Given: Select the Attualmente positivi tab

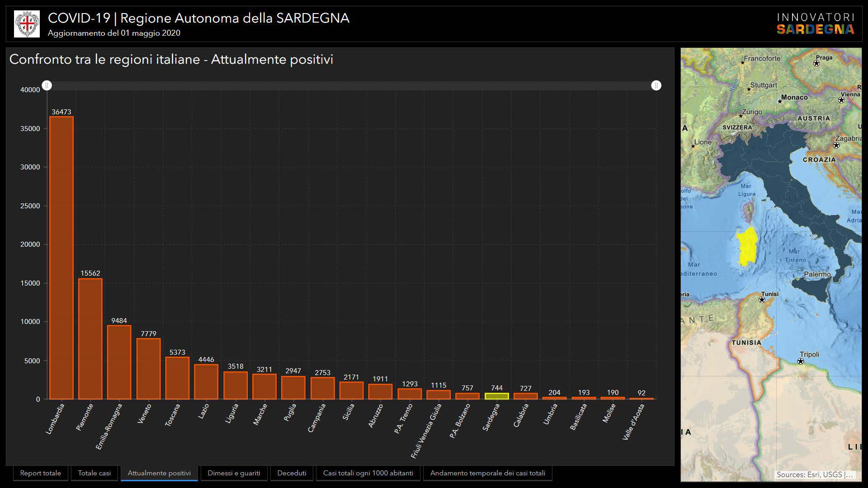Looking at the screenshot, I should 159,473.
